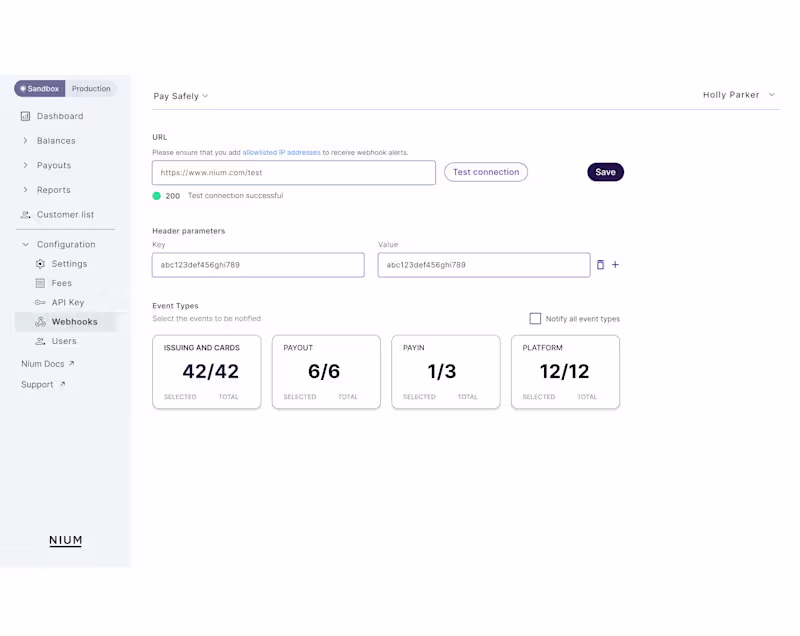This screenshot has height=636, width=800.
Task: Click the header Key input field
Action: click(258, 265)
